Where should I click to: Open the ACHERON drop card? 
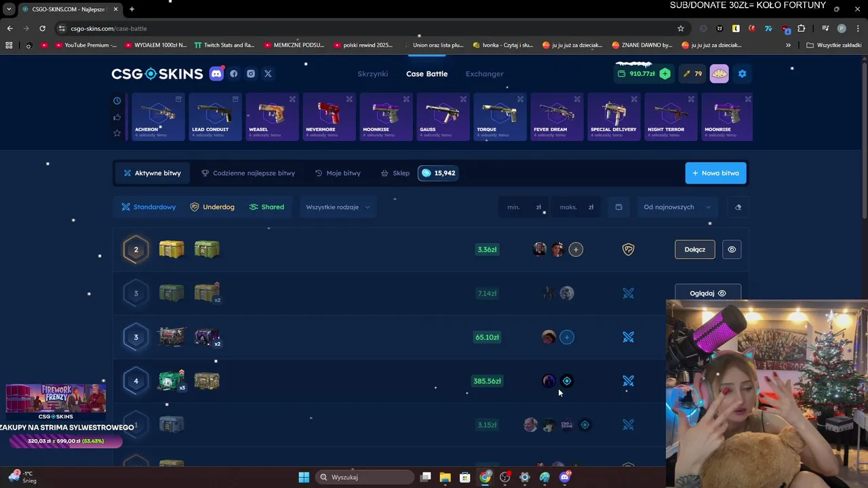coord(158,117)
